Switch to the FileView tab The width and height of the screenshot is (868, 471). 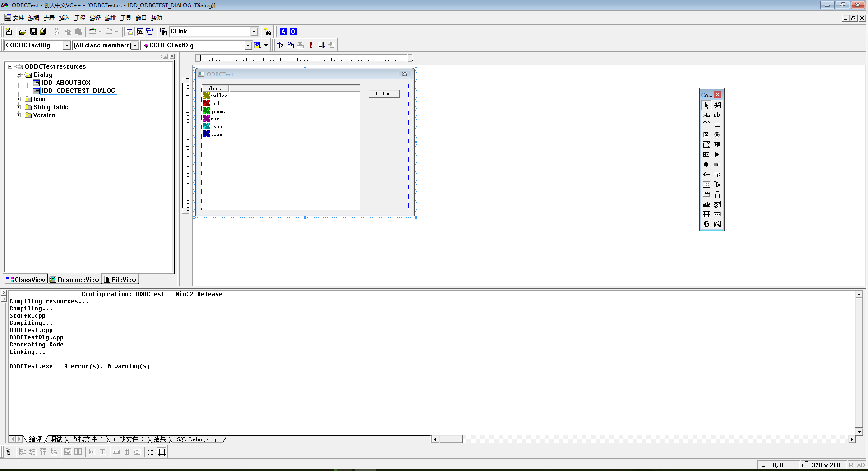[x=120, y=280]
